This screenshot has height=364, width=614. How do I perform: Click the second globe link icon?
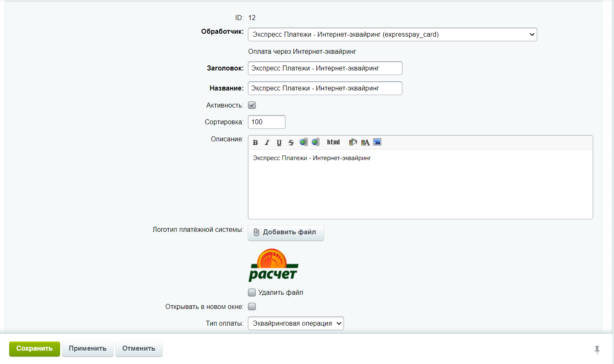316,142
